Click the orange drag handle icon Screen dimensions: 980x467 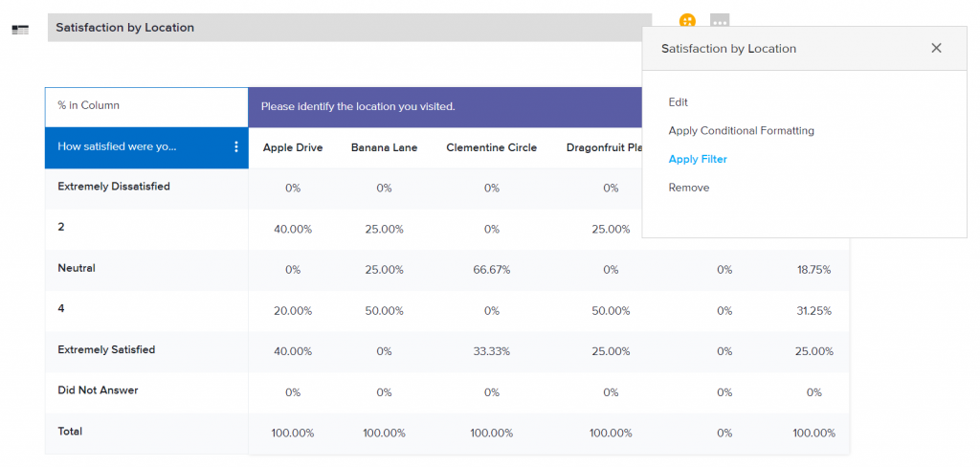click(687, 21)
